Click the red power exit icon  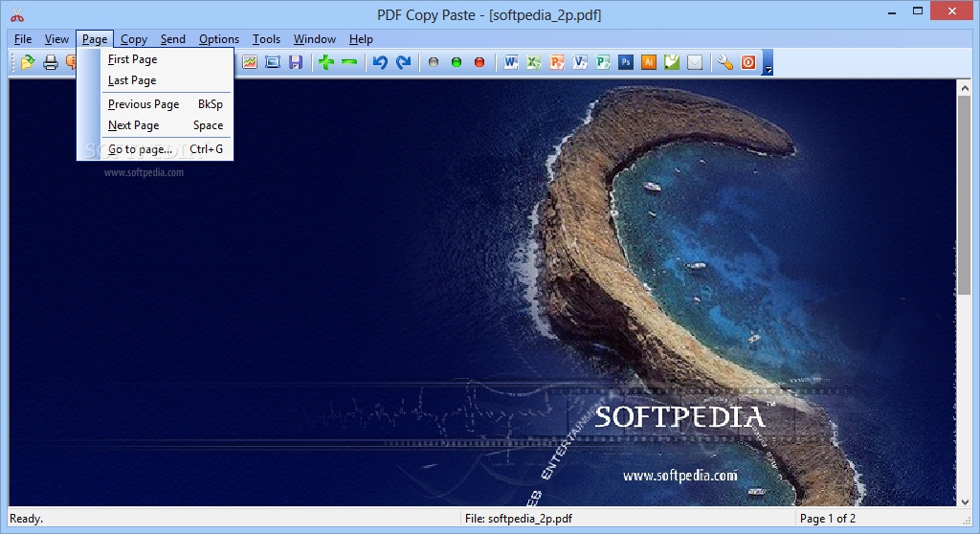(x=748, y=62)
